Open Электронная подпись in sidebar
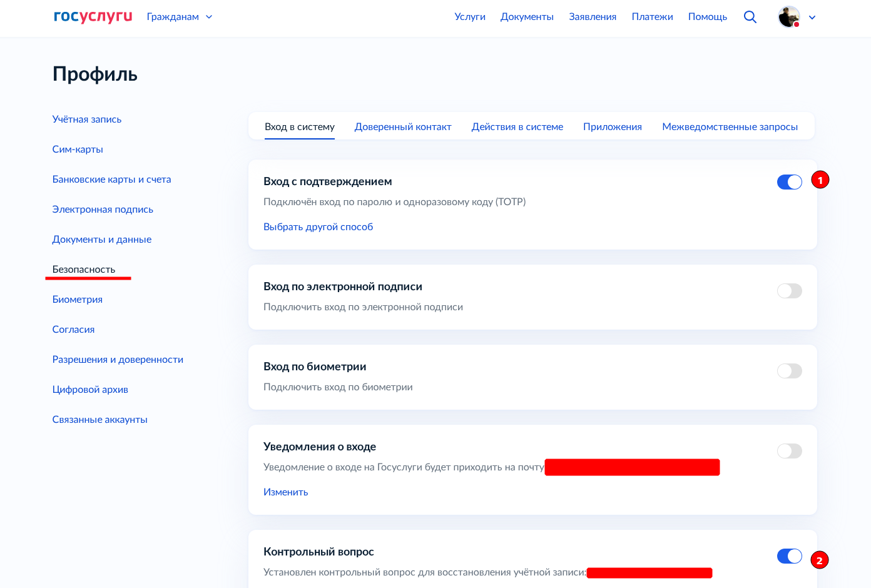Image resolution: width=871 pixels, height=588 pixels. tap(103, 209)
